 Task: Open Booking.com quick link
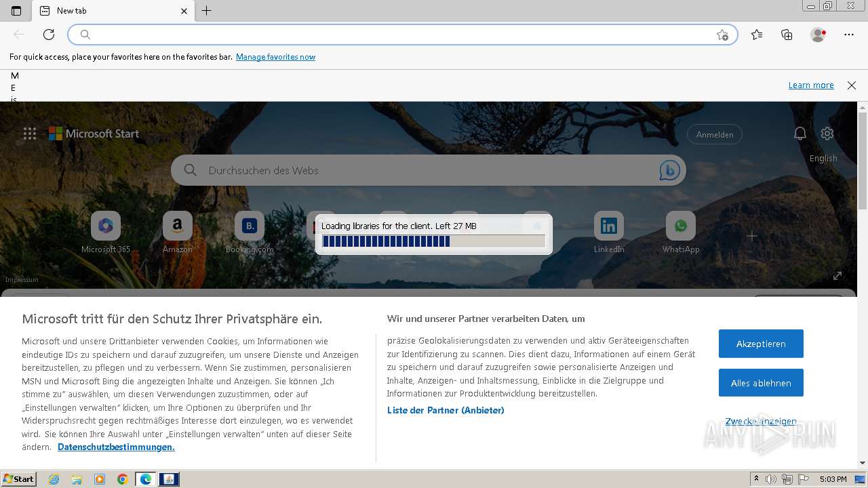pos(250,232)
